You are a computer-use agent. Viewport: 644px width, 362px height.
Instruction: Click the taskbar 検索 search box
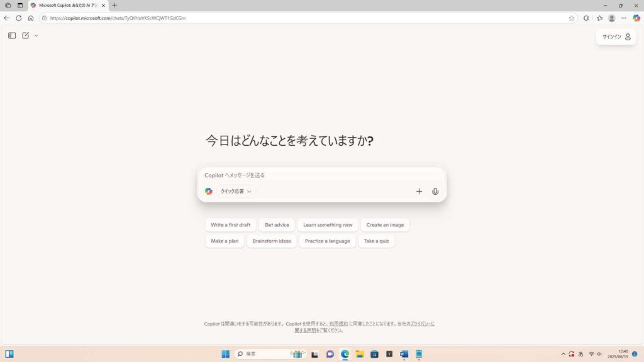click(269, 354)
